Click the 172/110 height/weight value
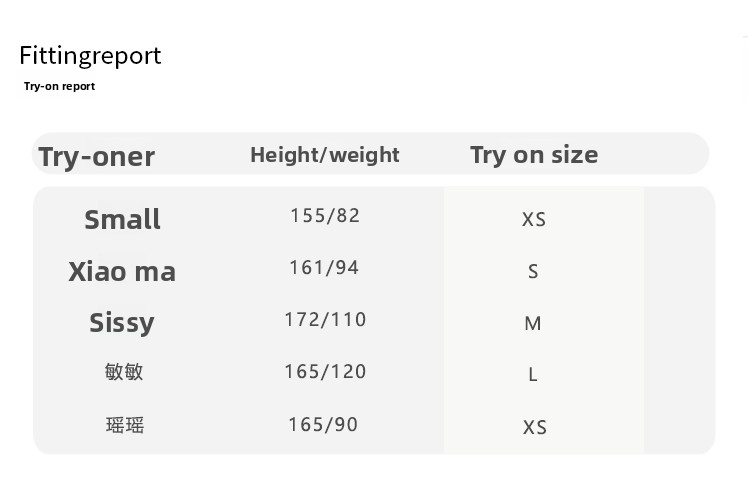Screen dimensions: 750x503 pos(325,320)
